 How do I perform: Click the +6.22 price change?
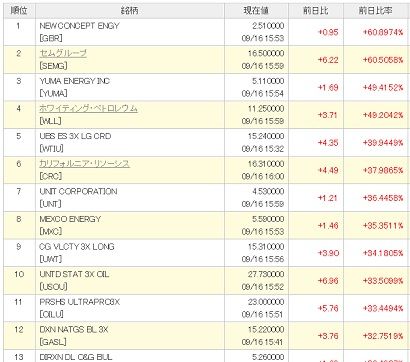click(x=328, y=60)
